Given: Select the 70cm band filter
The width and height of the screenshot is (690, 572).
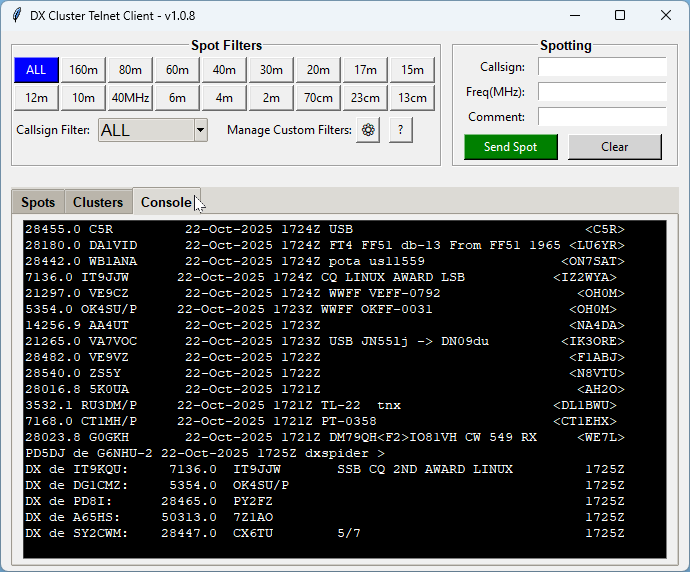Looking at the screenshot, I should [318, 98].
